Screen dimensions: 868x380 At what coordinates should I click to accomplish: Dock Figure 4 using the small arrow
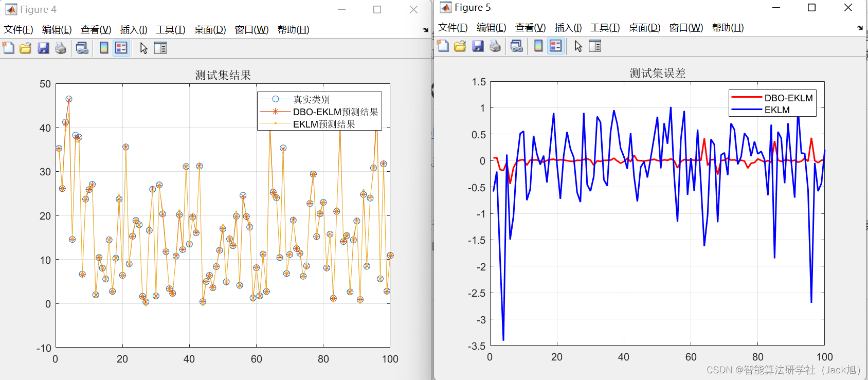[425, 30]
